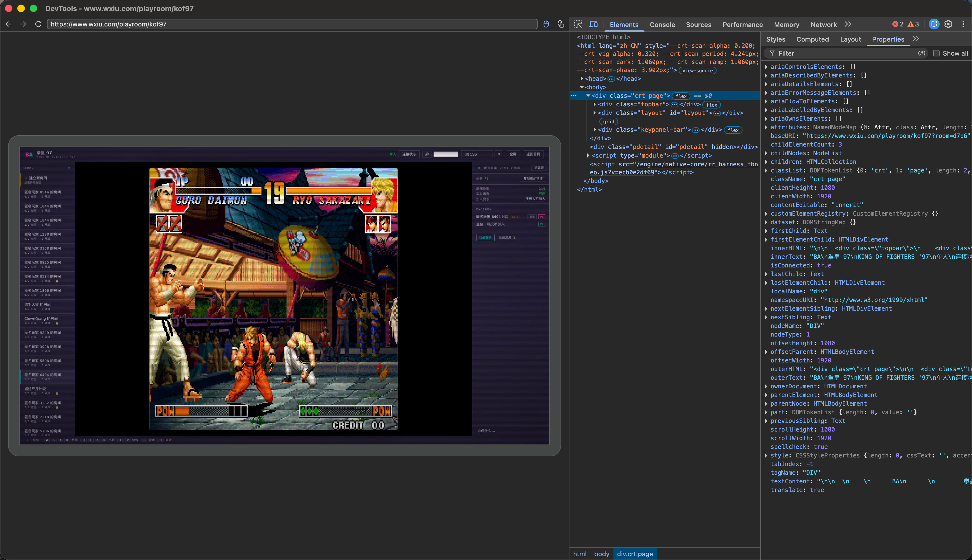This screenshot has width=972, height=560.
Task: Show more DevTools panels chevron
Action: 848,24
